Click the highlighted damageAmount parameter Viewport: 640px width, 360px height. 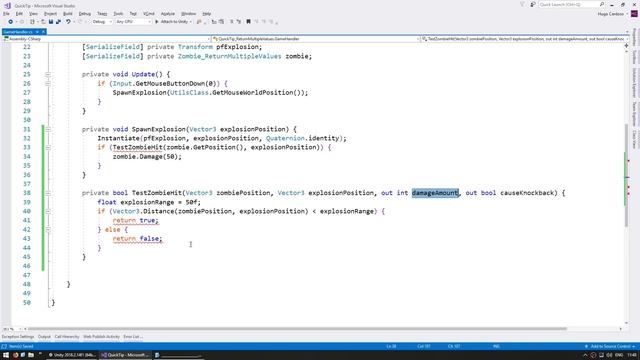pos(435,193)
